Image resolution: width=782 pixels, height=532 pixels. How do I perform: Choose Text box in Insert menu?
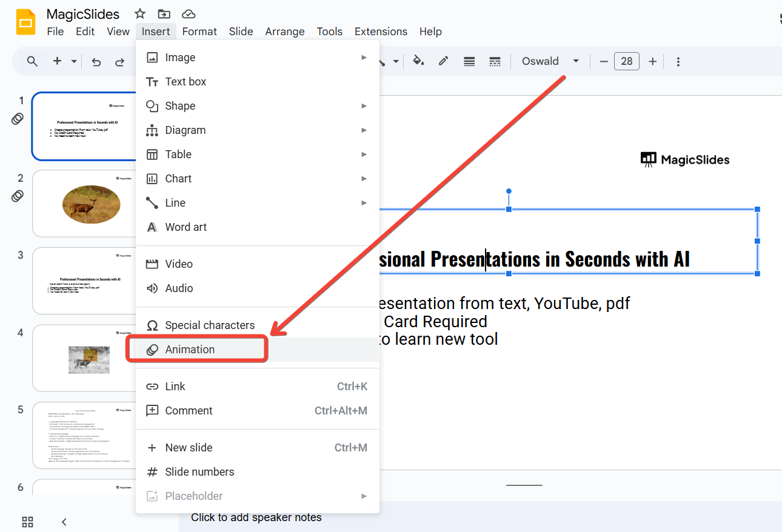[x=185, y=82]
